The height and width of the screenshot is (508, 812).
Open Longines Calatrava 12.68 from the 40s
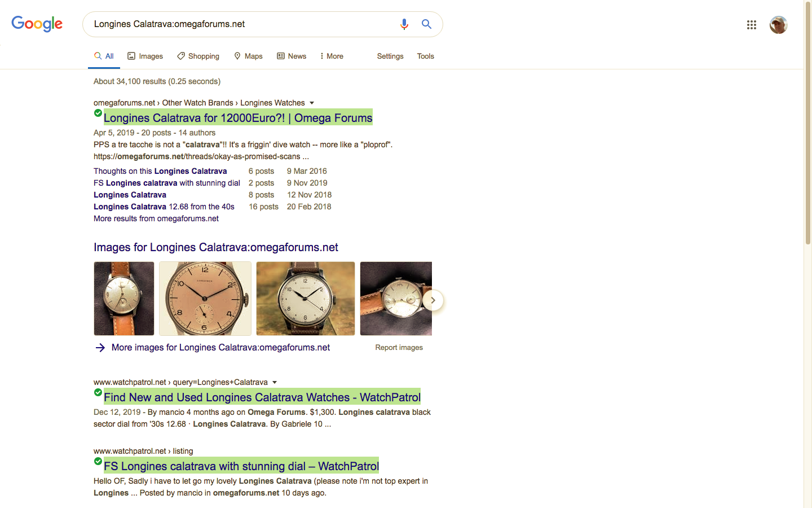[164, 207]
